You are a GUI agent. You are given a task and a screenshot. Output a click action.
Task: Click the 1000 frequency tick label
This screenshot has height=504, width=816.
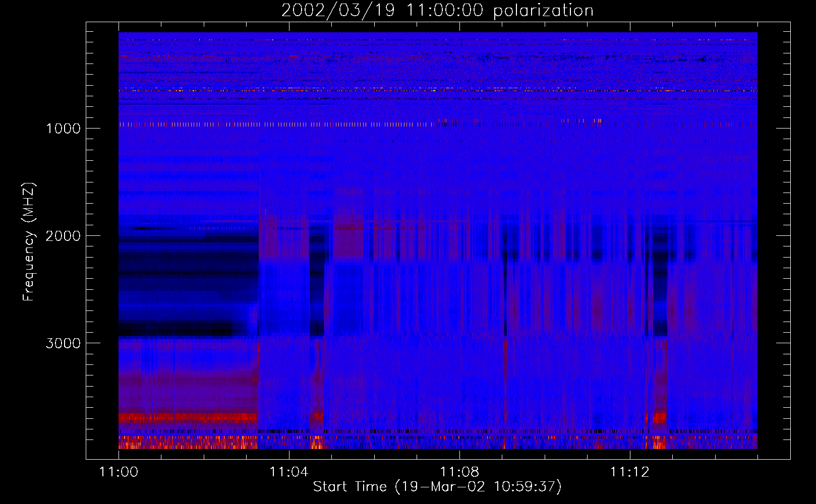click(63, 129)
